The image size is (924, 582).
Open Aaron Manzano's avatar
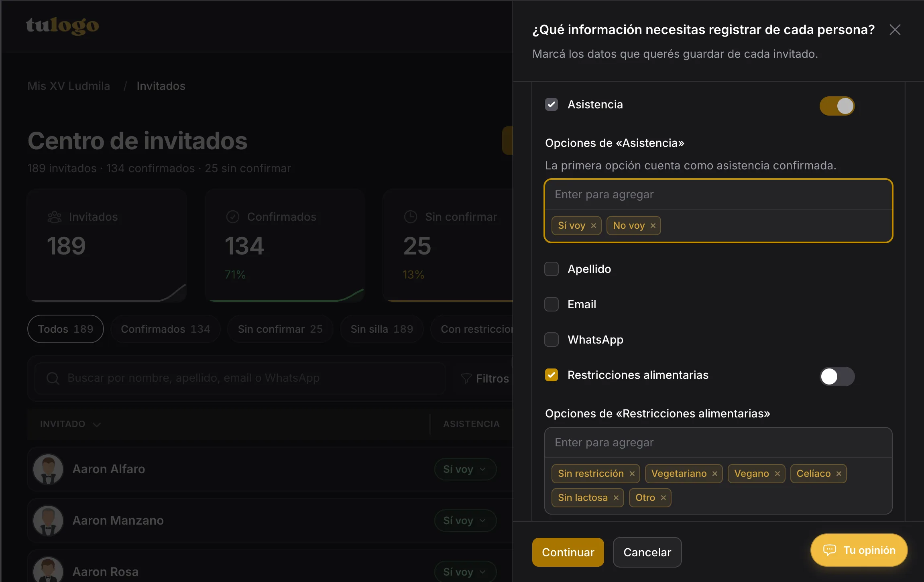[48, 521]
